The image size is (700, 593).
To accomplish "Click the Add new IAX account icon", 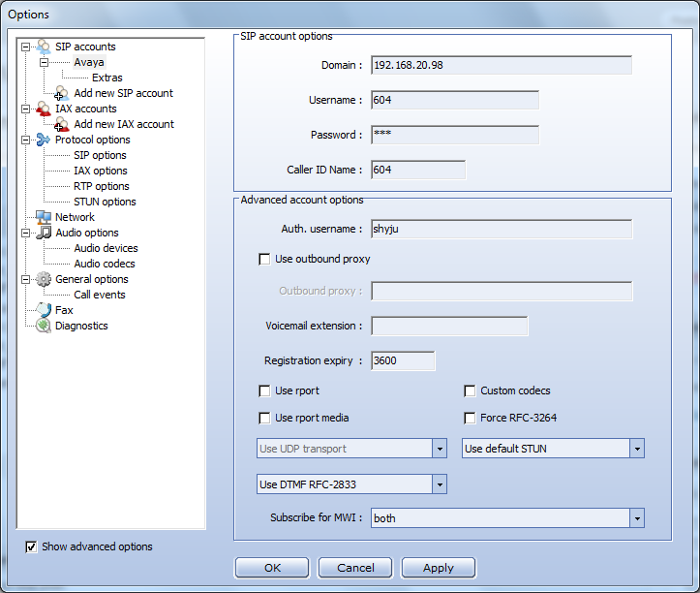I will (62, 124).
